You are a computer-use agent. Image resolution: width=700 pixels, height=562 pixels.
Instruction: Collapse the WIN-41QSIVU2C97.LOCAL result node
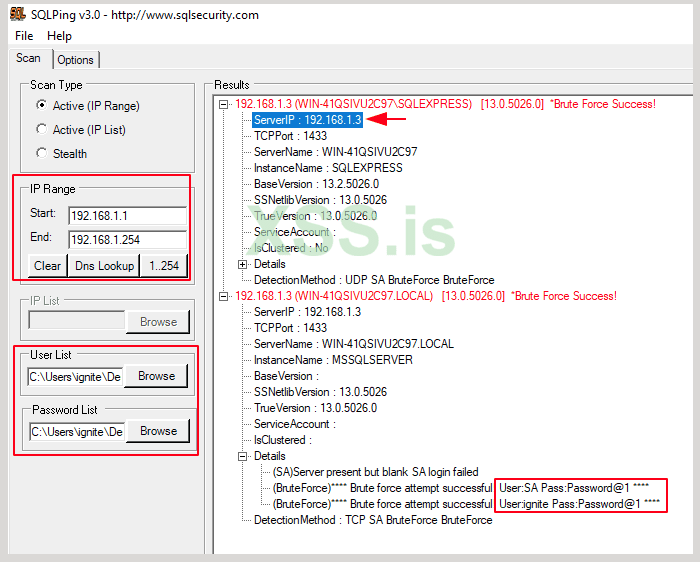click(x=223, y=296)
